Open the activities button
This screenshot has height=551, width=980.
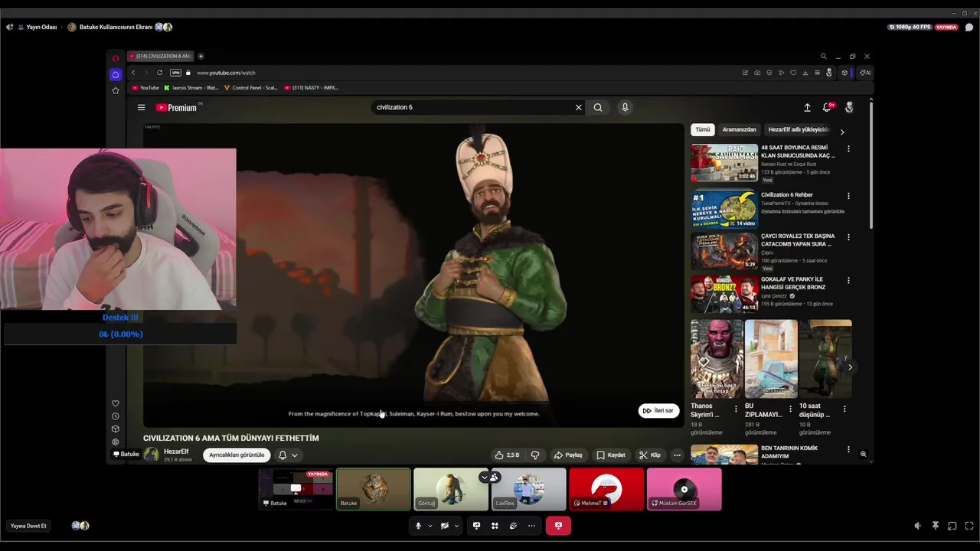(495, 526)
